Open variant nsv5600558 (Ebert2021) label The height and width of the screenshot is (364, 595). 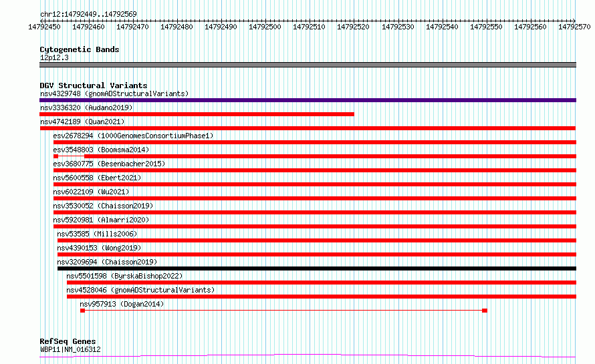click(97, 178)
